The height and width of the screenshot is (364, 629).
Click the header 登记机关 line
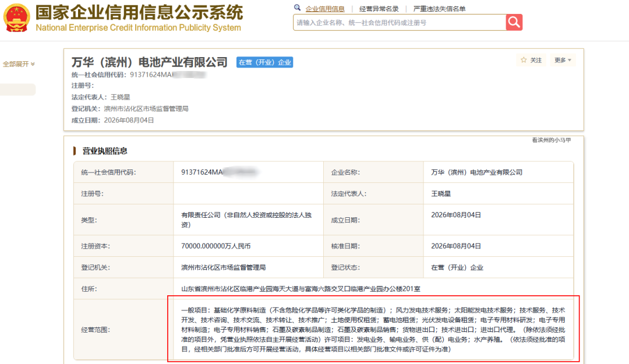[130, 109]
